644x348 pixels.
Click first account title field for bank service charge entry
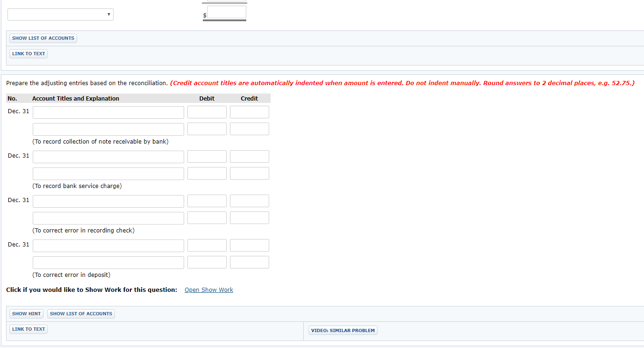[108, 157]
